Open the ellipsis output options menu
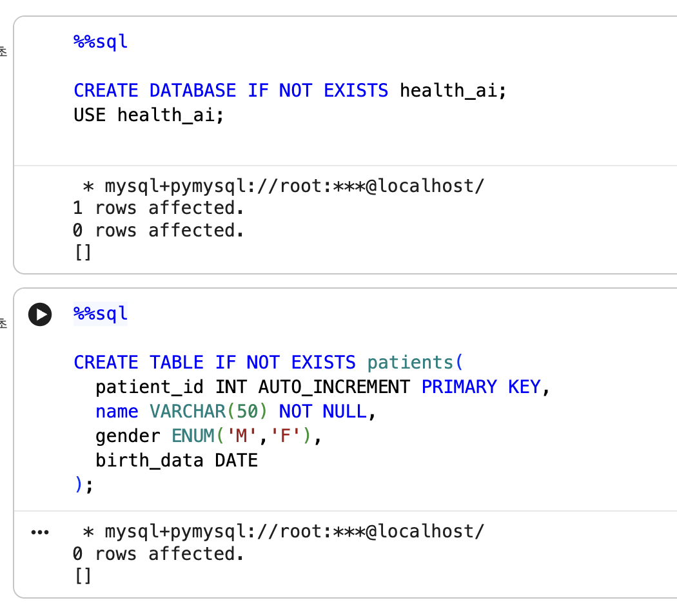Image resolution: width=677 pixels, height=616 pixels. pyautogui.click(x=40, y=532)
